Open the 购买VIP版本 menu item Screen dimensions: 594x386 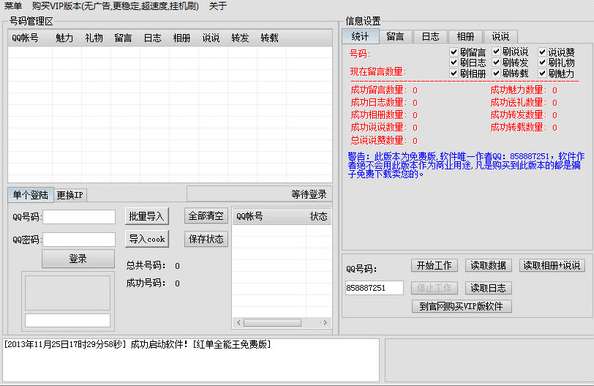(115, 6)
